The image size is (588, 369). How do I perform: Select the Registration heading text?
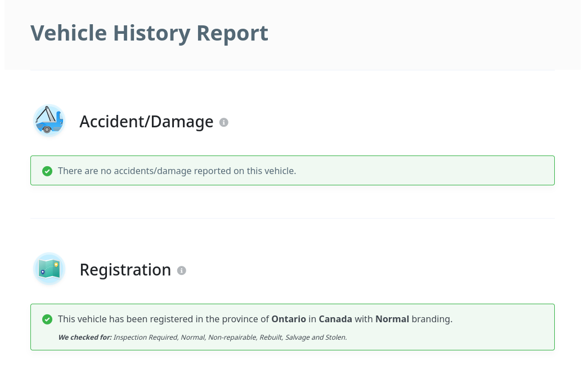125,270
